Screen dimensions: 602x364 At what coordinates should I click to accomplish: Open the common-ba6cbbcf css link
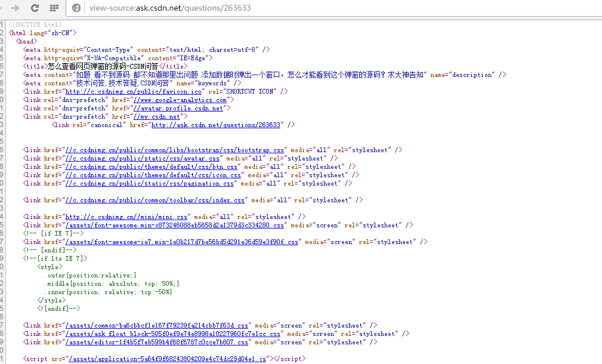click(157, 326)
